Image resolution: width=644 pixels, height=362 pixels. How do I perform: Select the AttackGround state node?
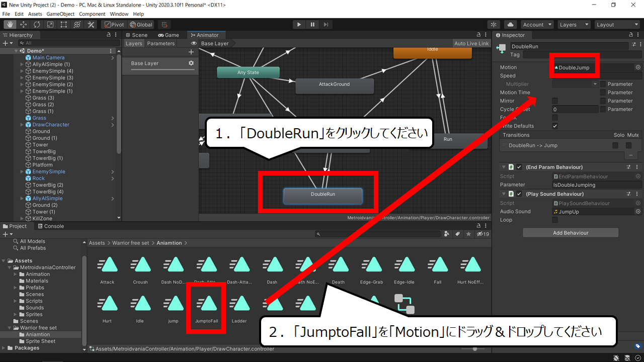pyautogui.click(x=334, y=85)
